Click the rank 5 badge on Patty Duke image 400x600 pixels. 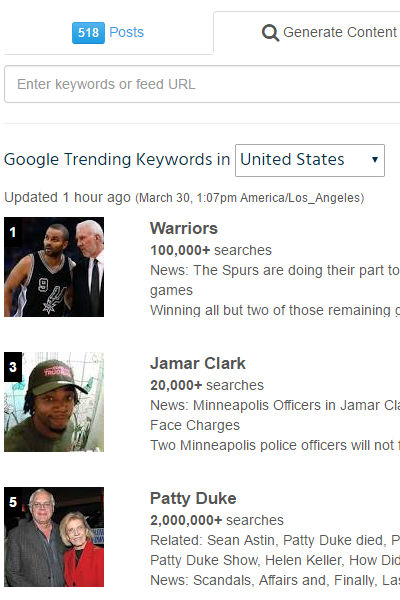pos(13,502)
